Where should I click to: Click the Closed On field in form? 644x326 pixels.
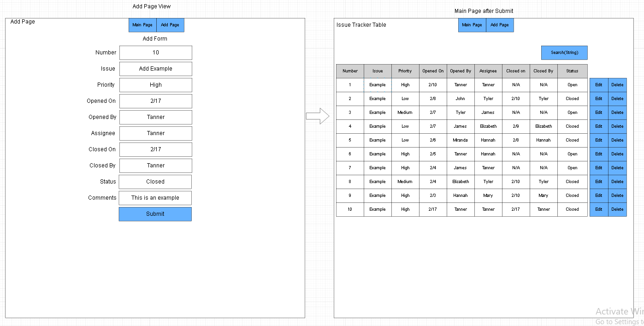pos(156,149)
